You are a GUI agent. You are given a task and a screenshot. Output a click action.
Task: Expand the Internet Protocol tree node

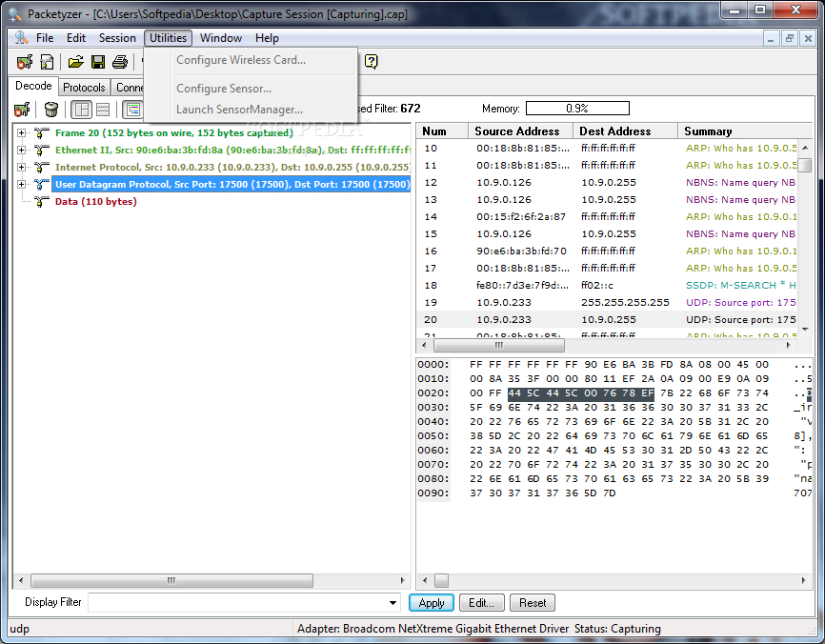(x=21, y=168)
